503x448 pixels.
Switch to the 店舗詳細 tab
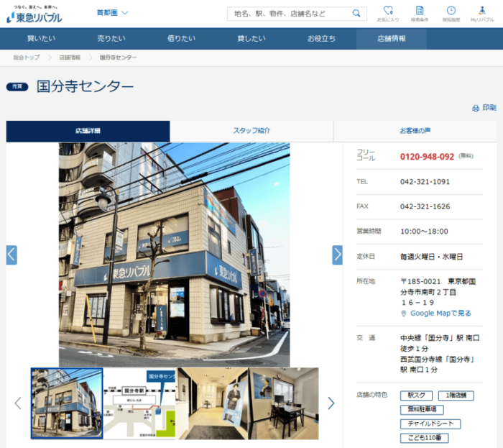88,131
